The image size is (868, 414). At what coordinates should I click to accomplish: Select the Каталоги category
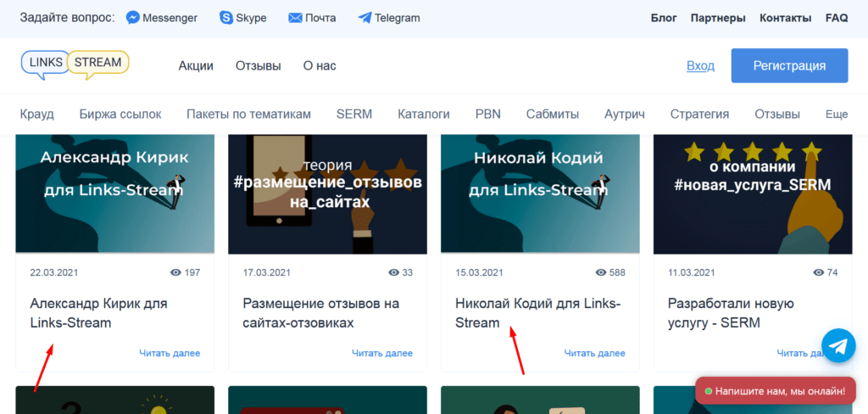424,115
